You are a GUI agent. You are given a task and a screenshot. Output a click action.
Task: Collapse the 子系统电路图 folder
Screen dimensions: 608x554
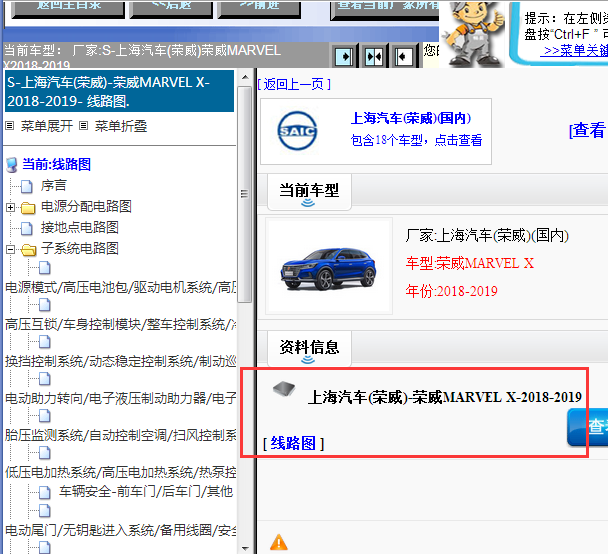click(x=10, y=249)
